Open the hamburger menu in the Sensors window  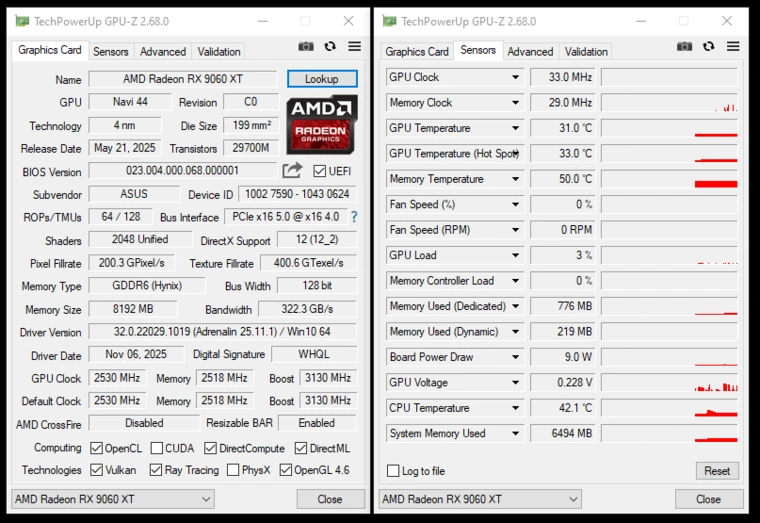[x=733, y=47]
